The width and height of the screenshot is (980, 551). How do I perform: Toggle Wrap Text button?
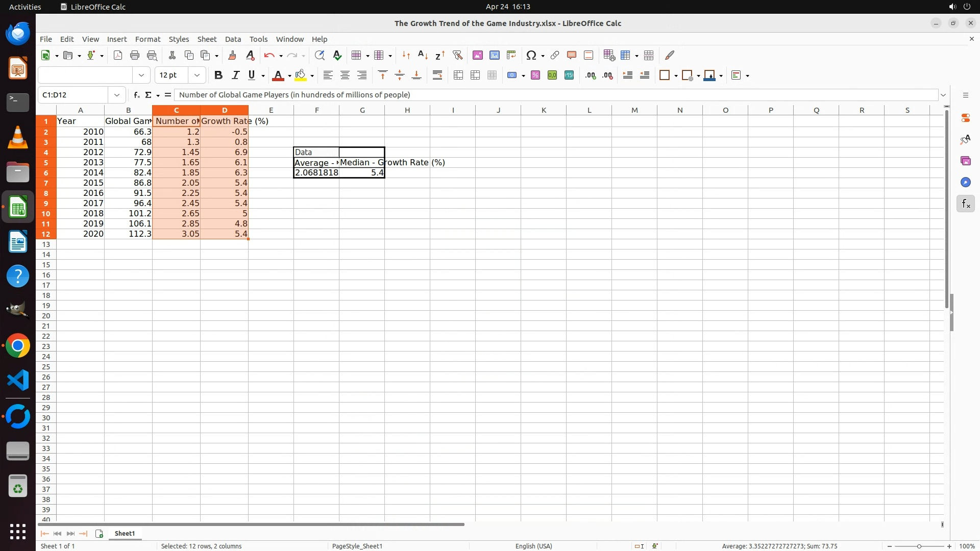pos(437,76)
